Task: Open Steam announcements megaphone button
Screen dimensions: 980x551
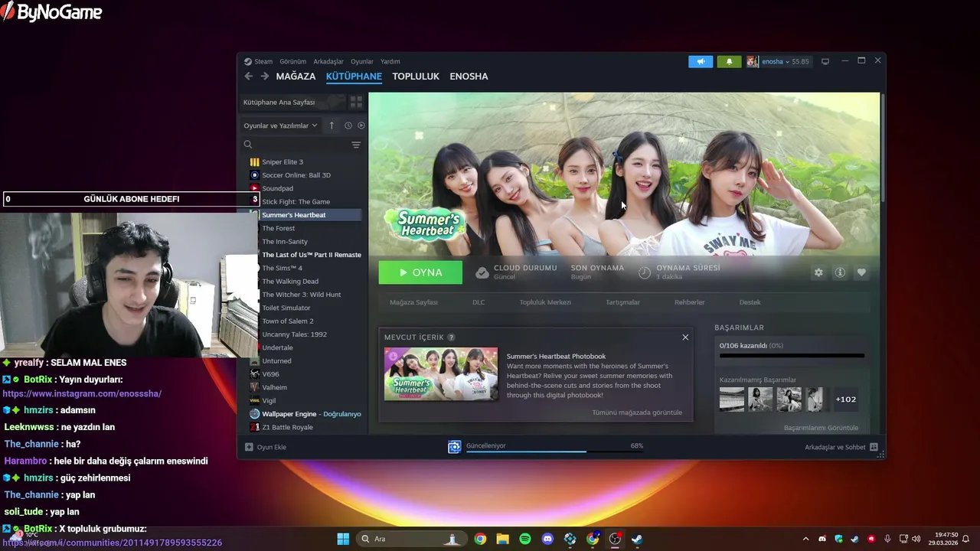Action: coord(701,61)
